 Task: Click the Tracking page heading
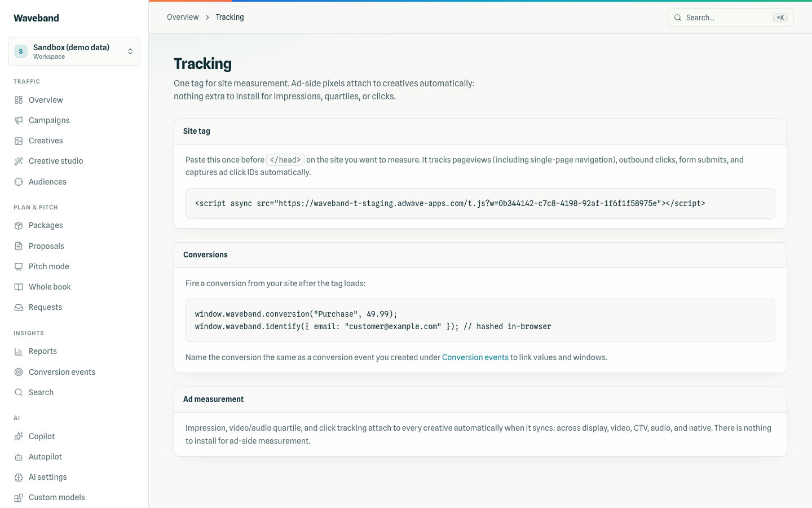point(202,64)
